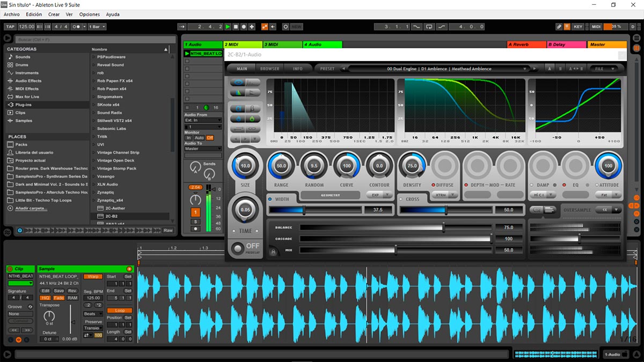Stop playback with the transport Stop button
The width and height of the screenshot is (644, 362).
(x=236, y=26)
